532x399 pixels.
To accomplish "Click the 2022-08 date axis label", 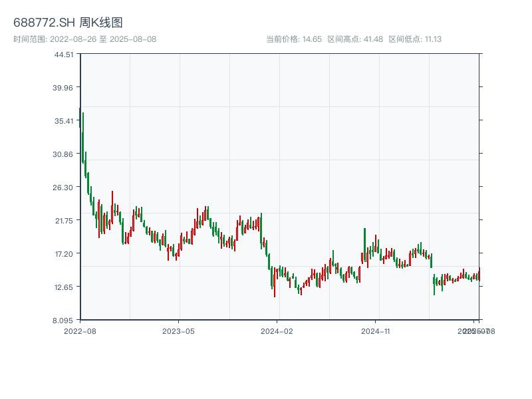I will click(80, 331).
